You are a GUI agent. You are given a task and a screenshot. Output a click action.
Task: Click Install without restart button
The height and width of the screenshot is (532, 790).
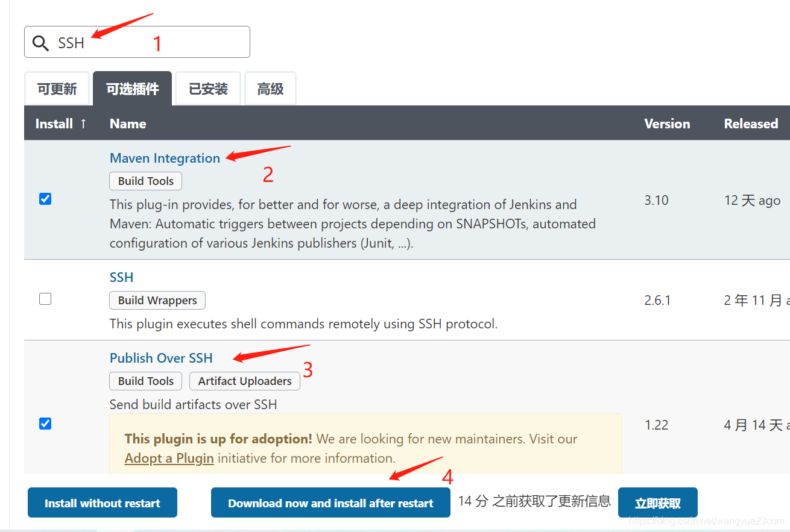pos(103,502)
